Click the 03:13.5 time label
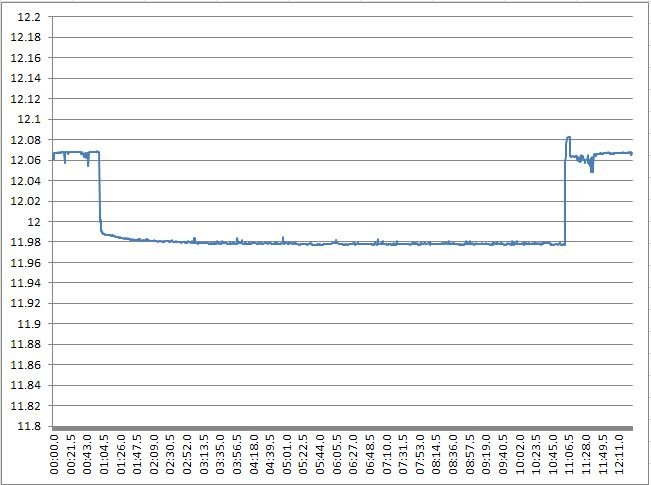The height and width of the screenshot is (485, 651). click(x=202, y=453)
